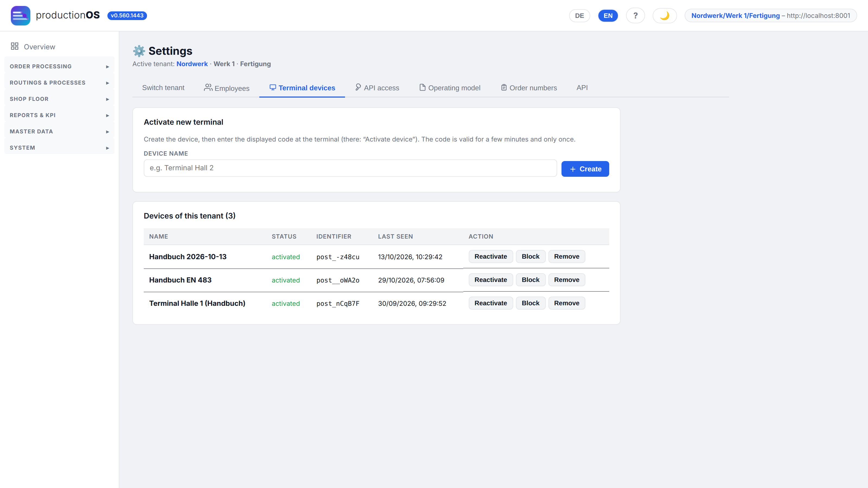Image resolution: width=868 pixels, height=488 pixels.
Task: Open the API tab
Action: [x=582, y=88]
